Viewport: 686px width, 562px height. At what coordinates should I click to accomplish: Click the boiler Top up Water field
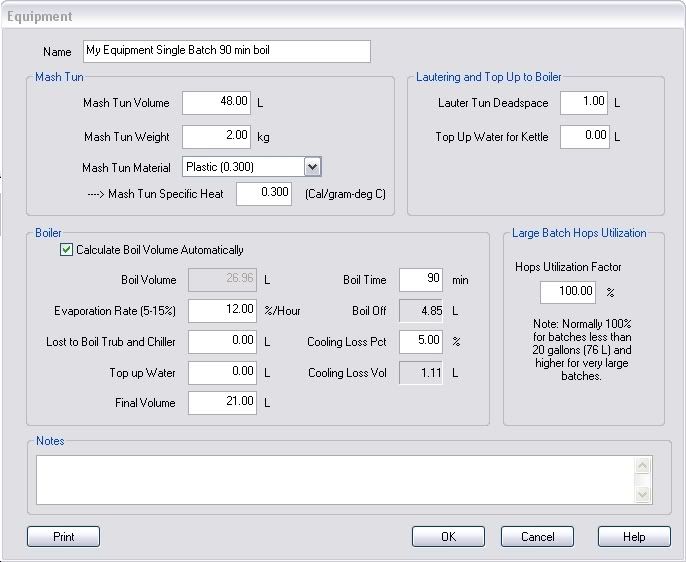coord(222,373)
